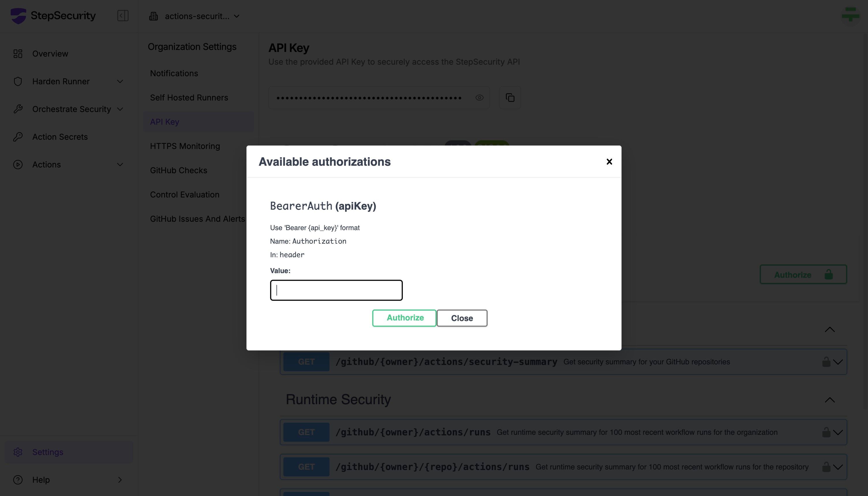
Task: Collapse the Runtime Security section
Action: coord(830,400)
